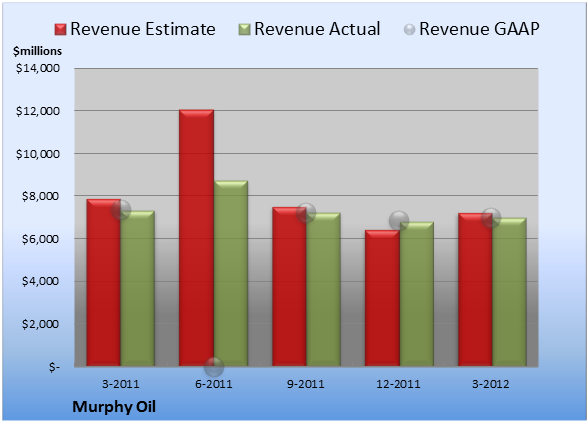Select the "Revenue Actual" legend label

(x=317, y=29)
